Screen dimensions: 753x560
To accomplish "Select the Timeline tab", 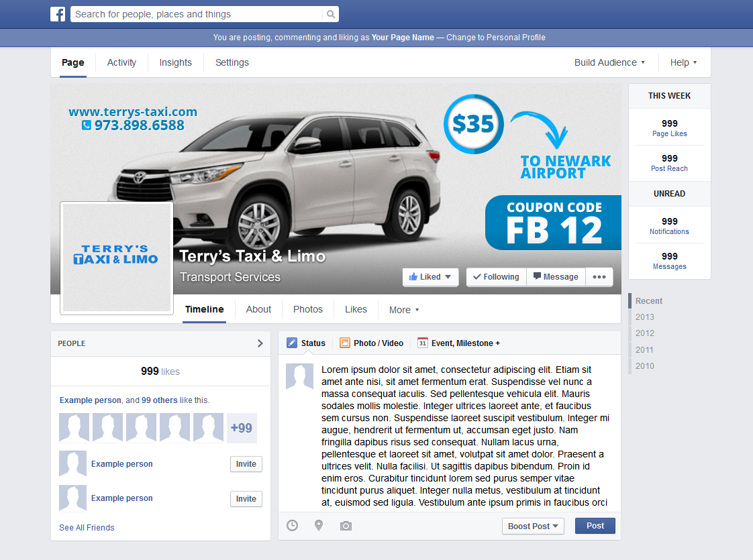I will click(204, 310).
